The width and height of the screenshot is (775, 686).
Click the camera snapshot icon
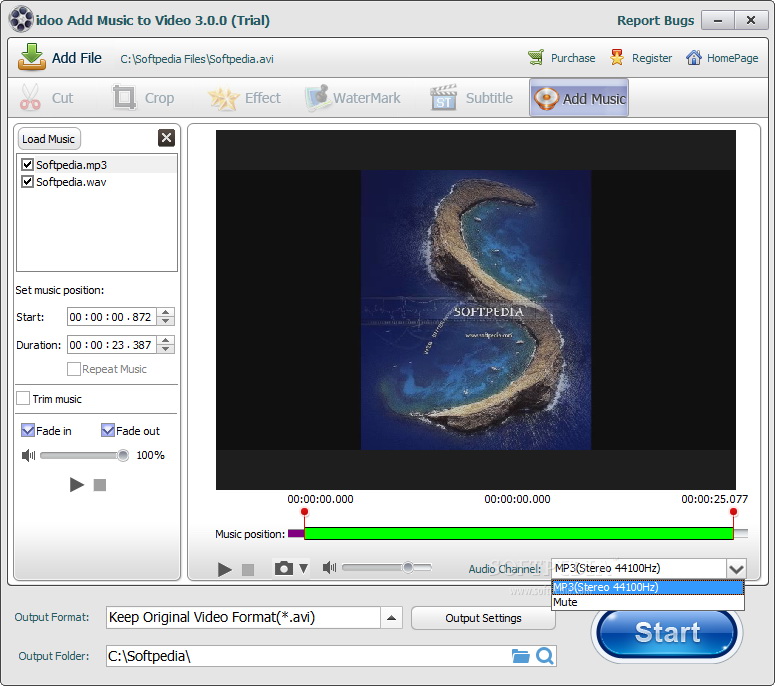click(284, 568)
